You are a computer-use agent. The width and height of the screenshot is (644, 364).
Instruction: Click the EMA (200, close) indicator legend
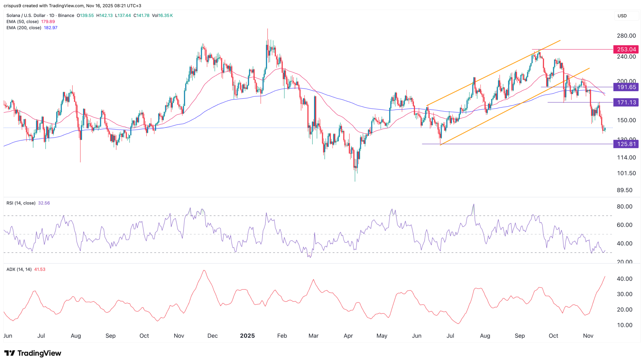click(24, 28)
